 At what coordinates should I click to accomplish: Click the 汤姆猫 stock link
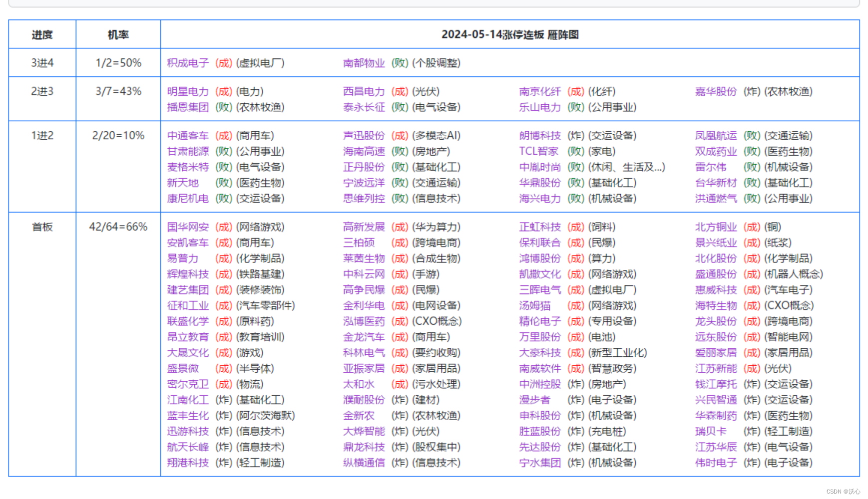(534, 306)
